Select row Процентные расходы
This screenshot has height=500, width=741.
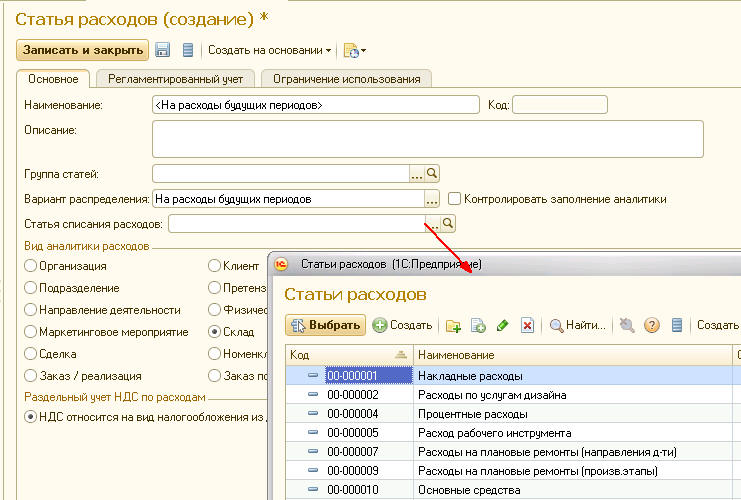[513, 413]
